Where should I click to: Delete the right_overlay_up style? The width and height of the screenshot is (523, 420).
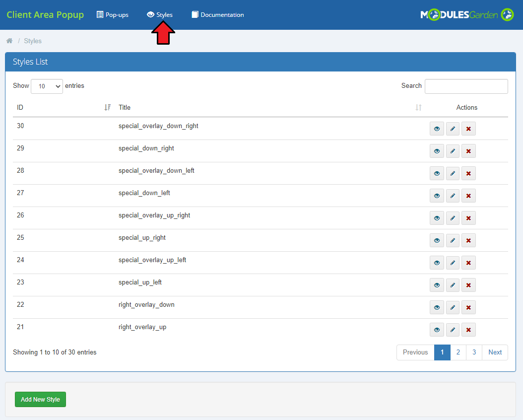tap(468, 330)
